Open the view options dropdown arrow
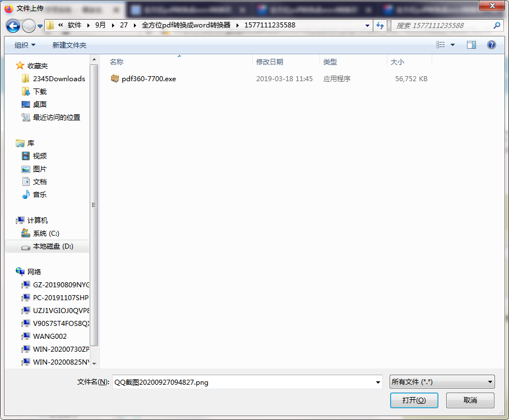Screen dimensions: 509x420 (452, 45)
